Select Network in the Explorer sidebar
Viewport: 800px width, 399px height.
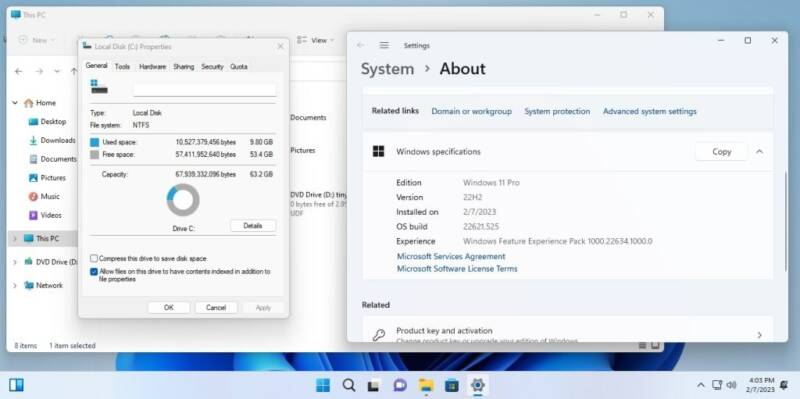click(43, 285)
